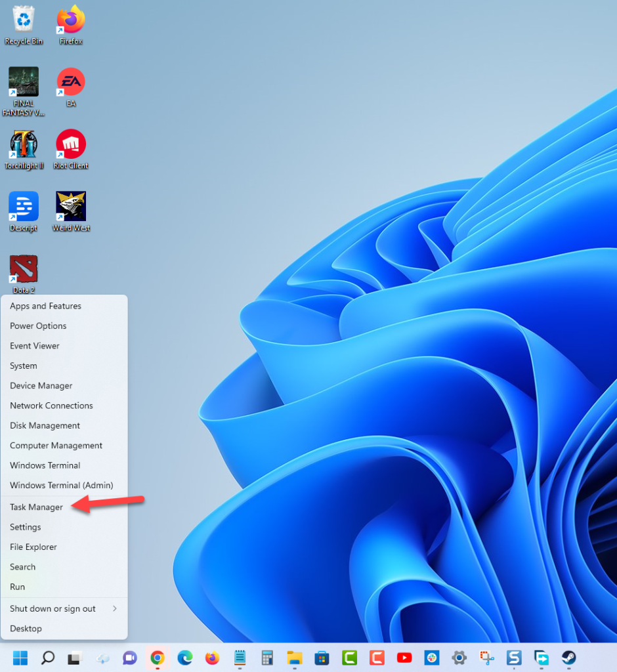The height and width of the screenshot is (672, 617).
Task: Launch green Camtasia icon in taskbar
Action: point(349,658)
